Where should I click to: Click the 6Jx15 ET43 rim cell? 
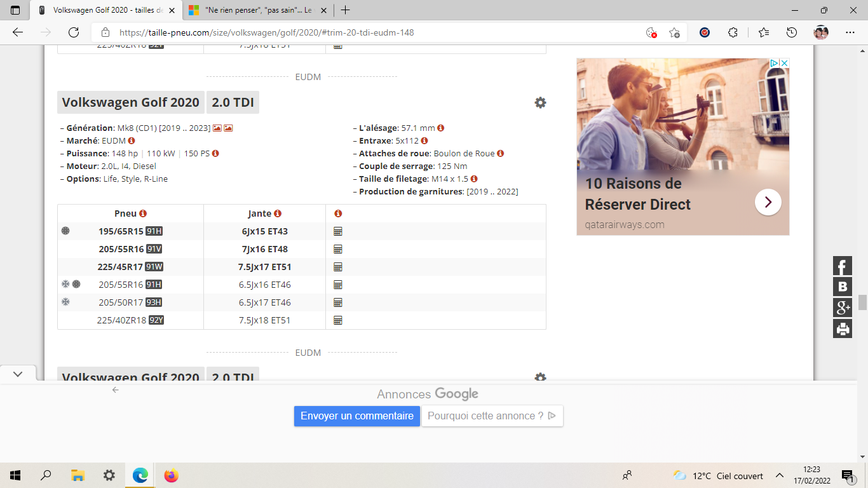coord(264,231)
